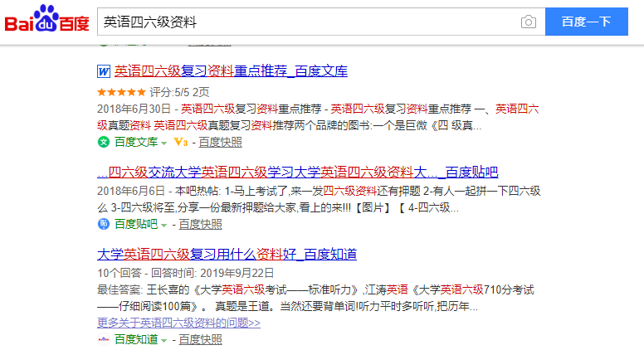This screenshot has height=350, width=644.
Task: Click the 百度知道 logo icon at bottom
Action: point(104,339)
